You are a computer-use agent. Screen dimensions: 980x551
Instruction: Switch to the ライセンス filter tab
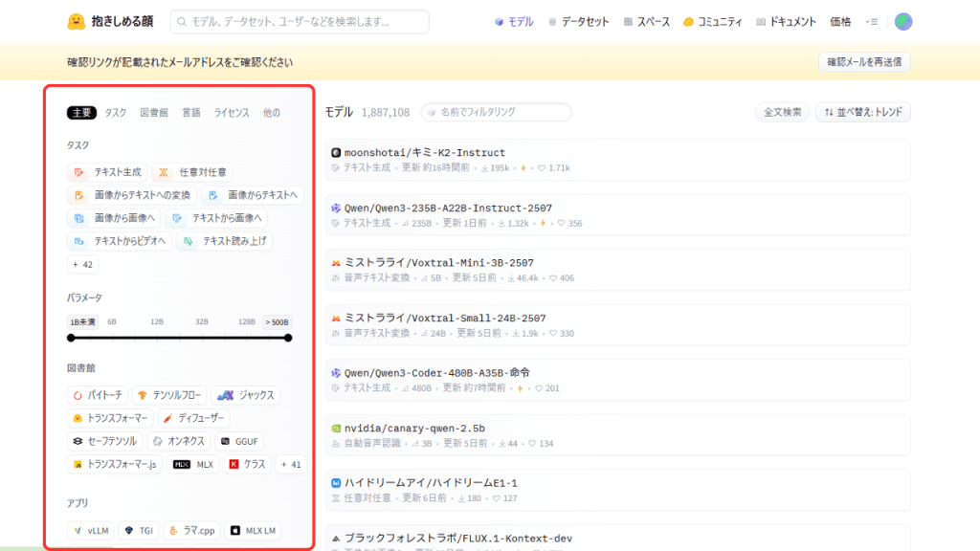tap(232, 113)
